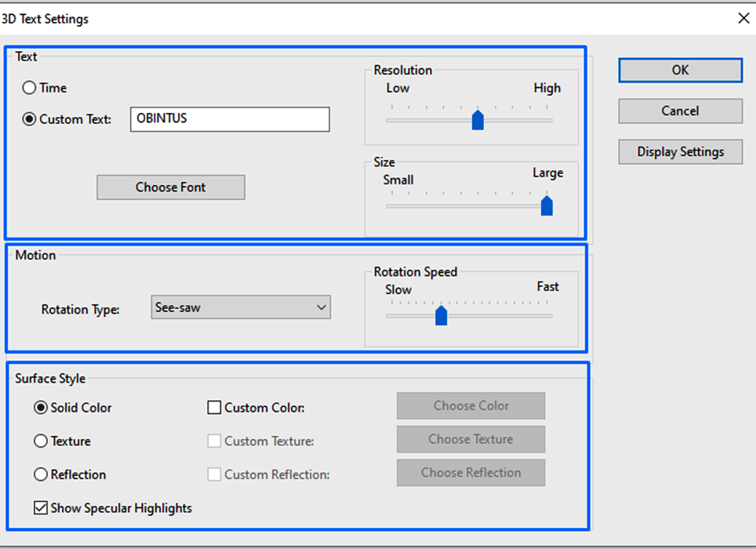Close the 3D Text Settings dialog
This screenshot has width=756, height=549.
pyautogui.click(x=743, y=17)
